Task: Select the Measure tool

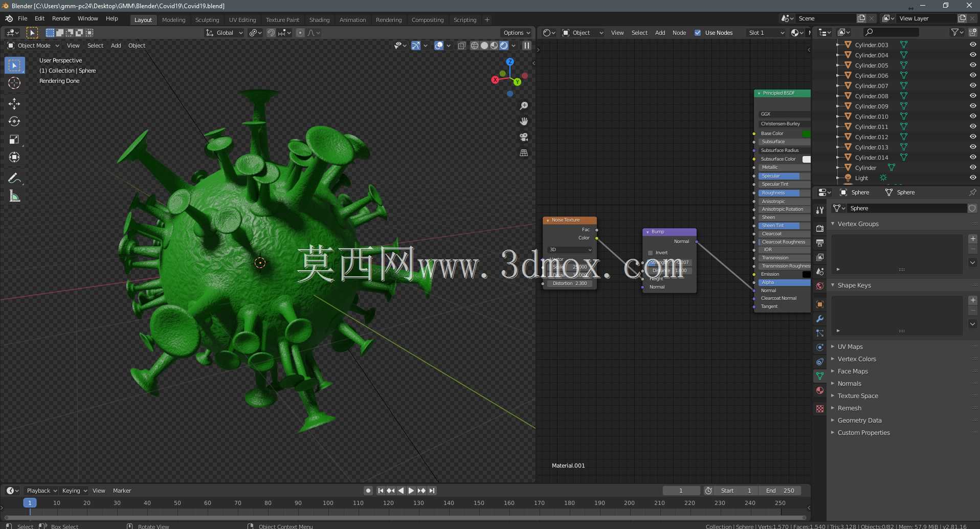Action: 14,196
